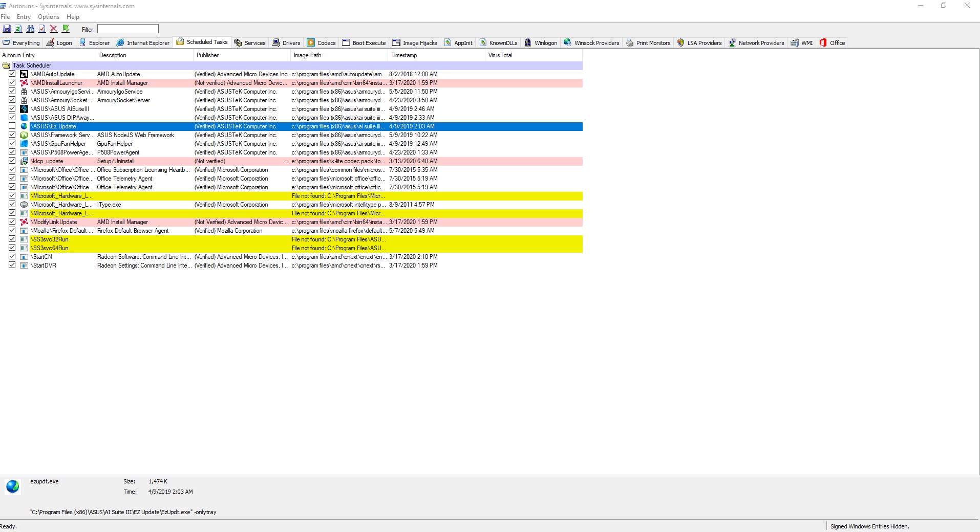980x532 pixels.
Task: Open the Entry menu
Action: 24,17
